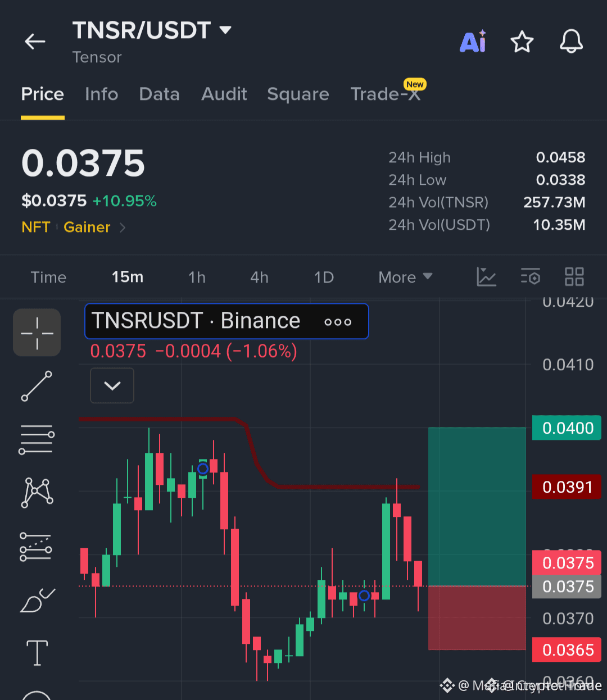Select the 4h chart interval
Image resolution: width=607 pixels, height=700 pixels.
click(259, 277)
